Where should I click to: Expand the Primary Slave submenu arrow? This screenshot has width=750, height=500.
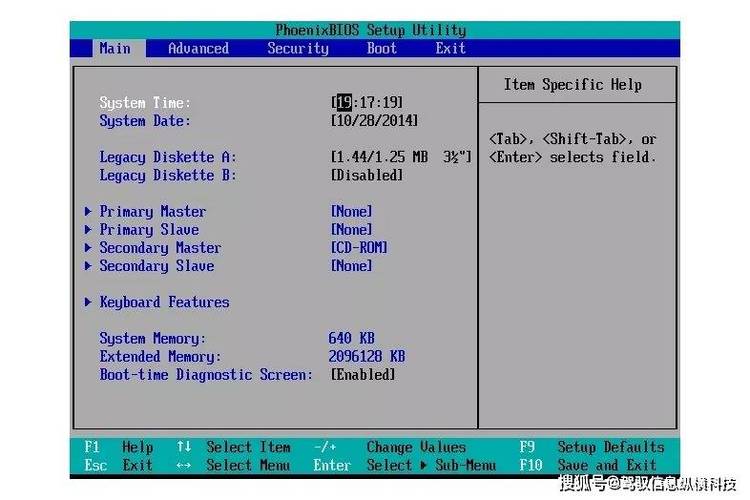[x=89, y=230]
